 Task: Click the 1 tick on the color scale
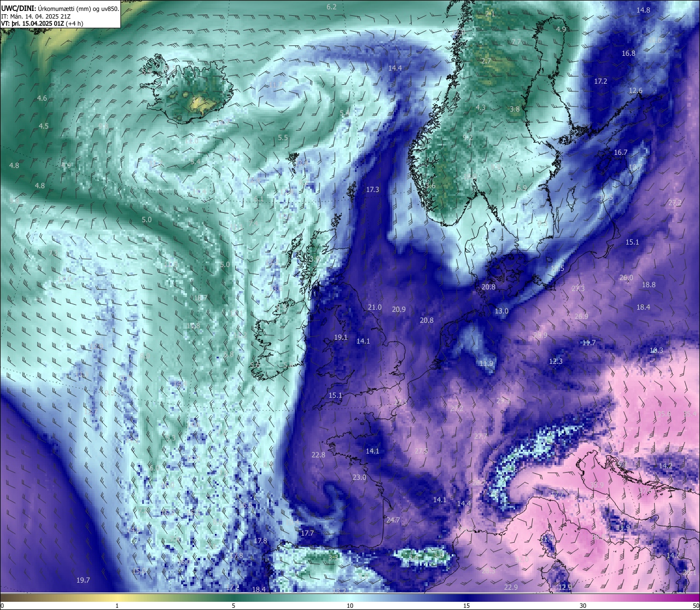(117, 606)
